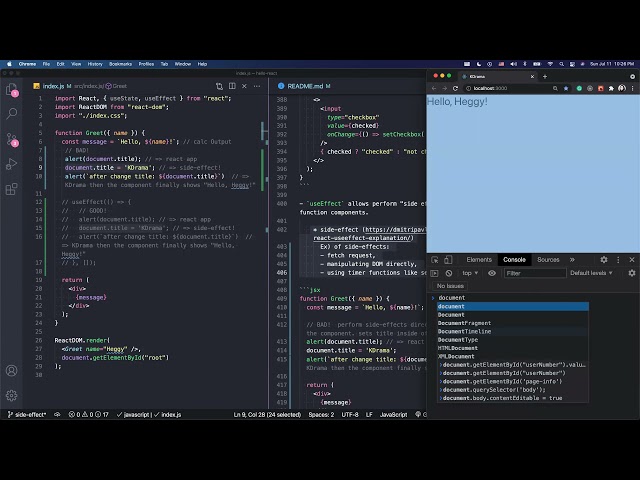This screenshot has height=480, width=640.
Task: Open the Source Control view
Action: [11, 140]
